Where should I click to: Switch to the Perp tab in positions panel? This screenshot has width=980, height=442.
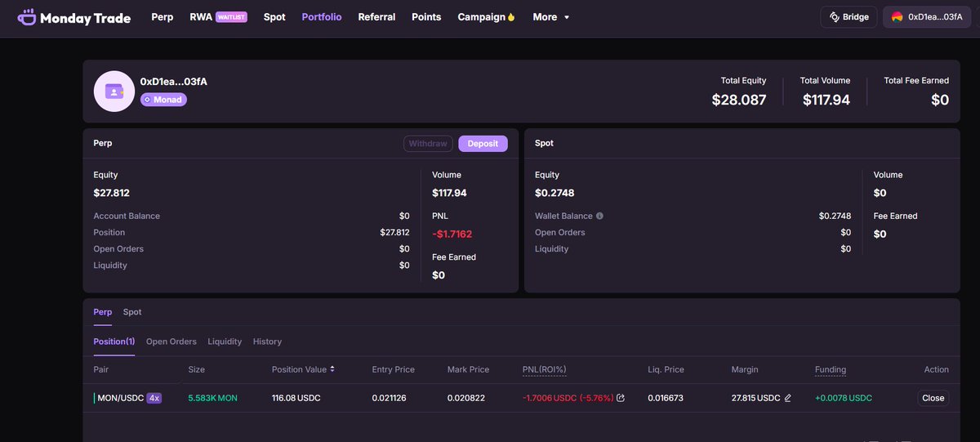[102, 312]
